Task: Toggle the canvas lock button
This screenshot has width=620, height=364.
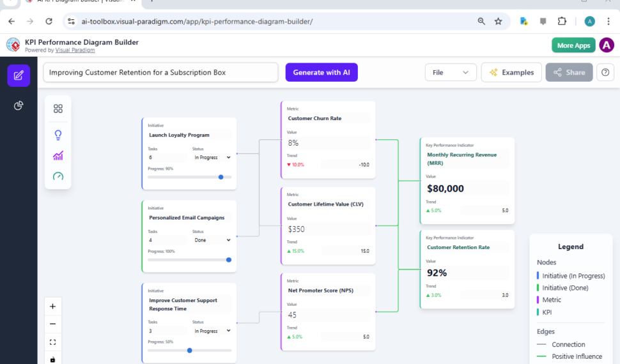Action: click(53, 359)
